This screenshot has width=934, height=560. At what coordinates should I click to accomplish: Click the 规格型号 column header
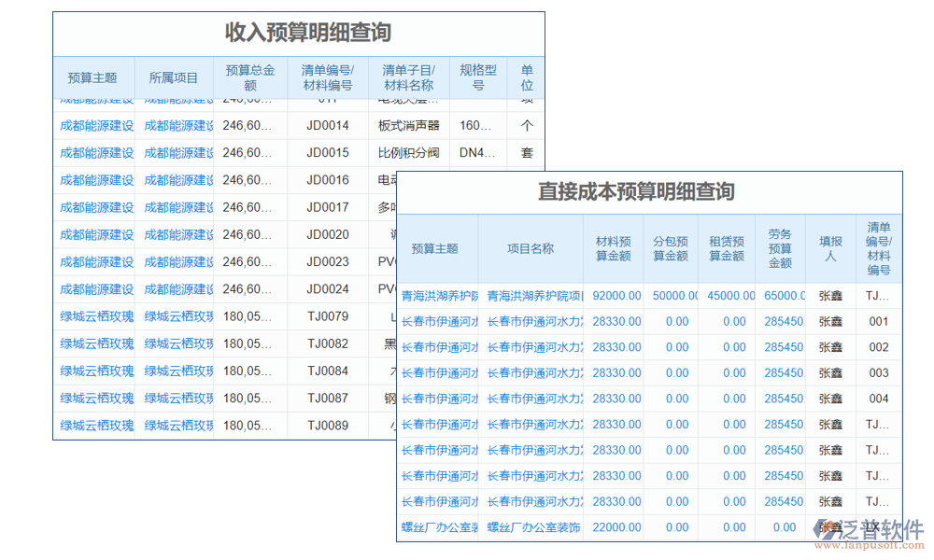(x=478, y=77)
